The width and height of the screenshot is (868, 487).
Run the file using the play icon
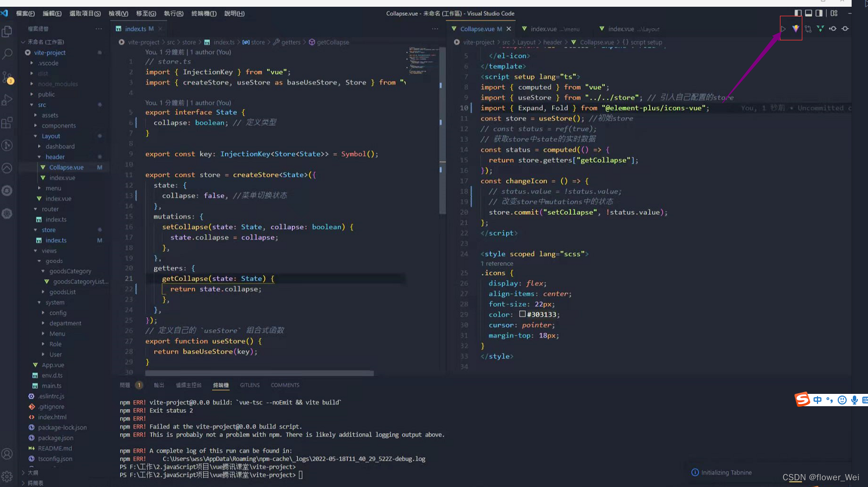click(783, 29)
